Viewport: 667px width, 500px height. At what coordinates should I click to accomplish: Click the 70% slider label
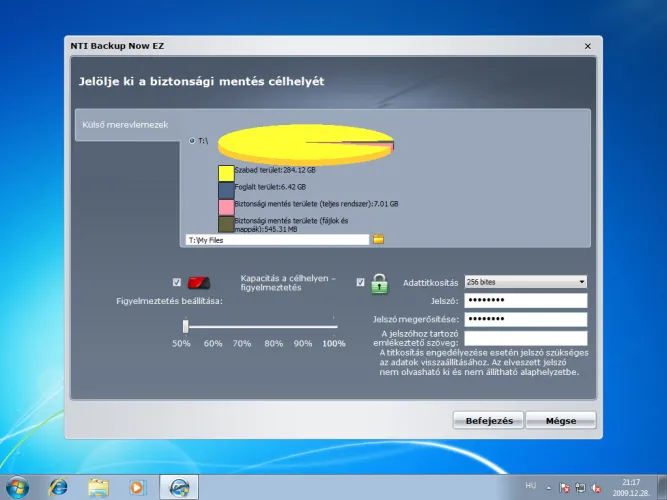[x=242, y=343]
